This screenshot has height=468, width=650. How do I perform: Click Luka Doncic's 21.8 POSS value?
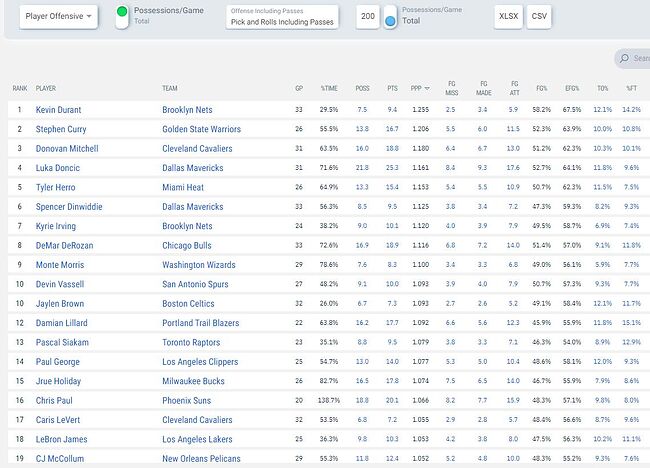click(362, 168)
